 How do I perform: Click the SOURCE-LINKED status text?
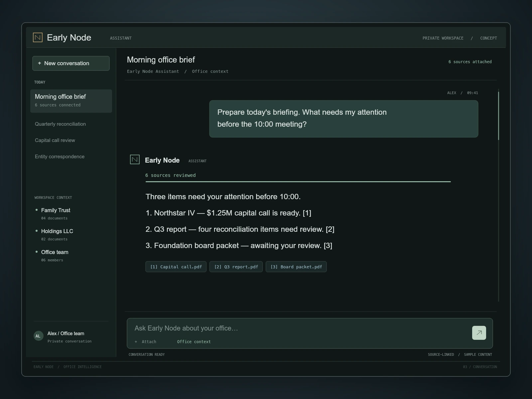coord(441,354)
